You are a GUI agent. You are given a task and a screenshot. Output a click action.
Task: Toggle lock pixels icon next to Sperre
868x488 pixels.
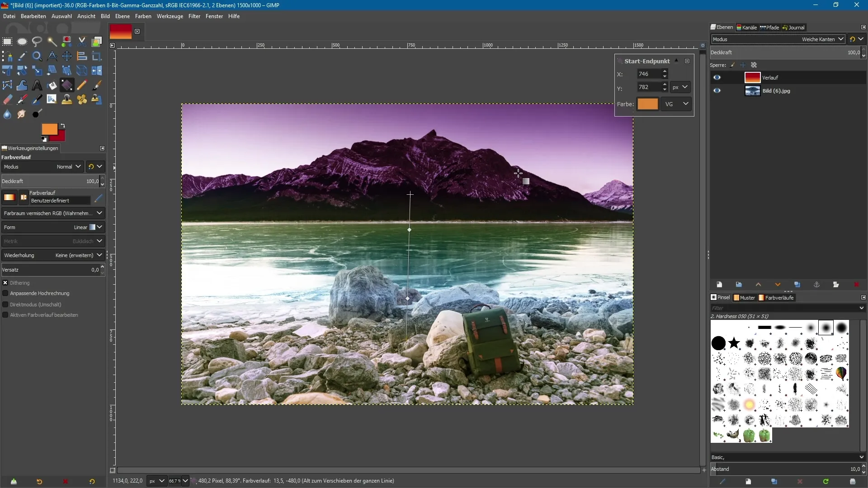[x=733, y=65]
